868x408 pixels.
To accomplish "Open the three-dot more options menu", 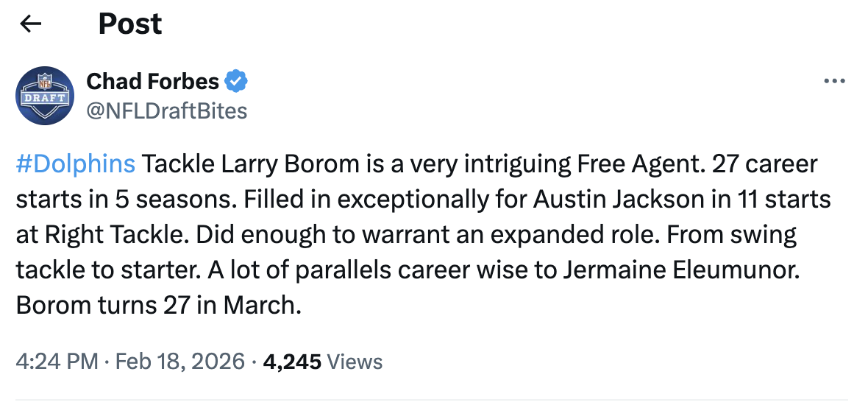I will pyautogui.click(x=834, y=81).
